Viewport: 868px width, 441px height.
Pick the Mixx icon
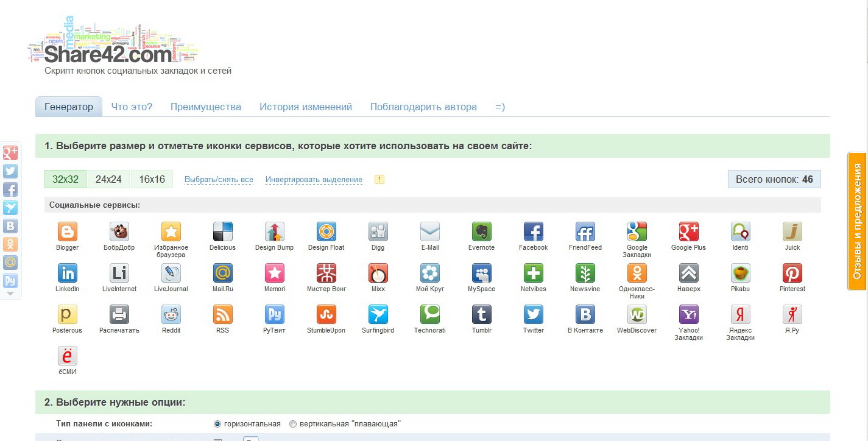click(x=378, y=273)
